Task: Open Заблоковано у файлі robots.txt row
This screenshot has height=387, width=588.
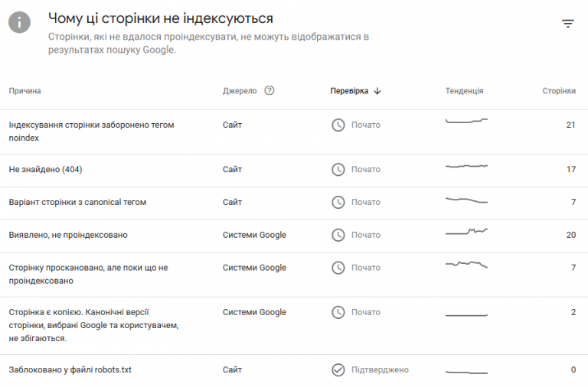Action: (x=294, y=370)
